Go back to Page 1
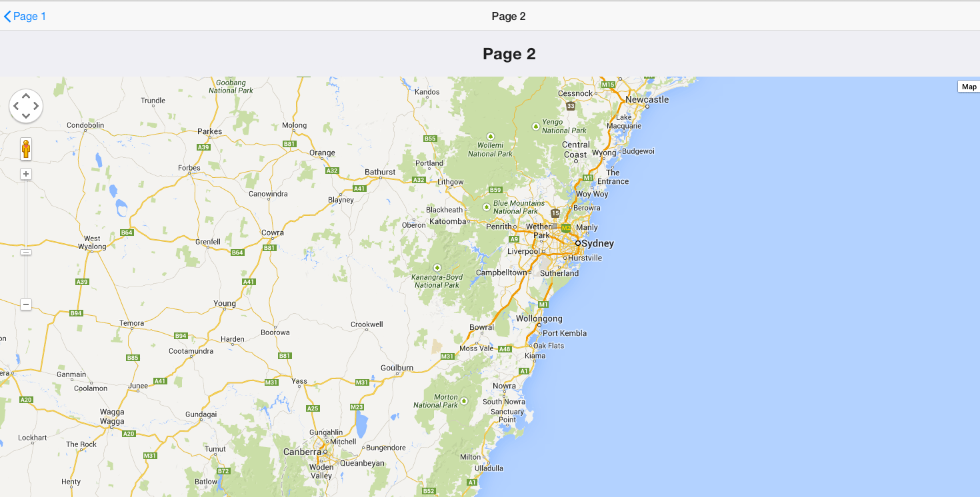The image size is (980, 497). coord(24,15)
